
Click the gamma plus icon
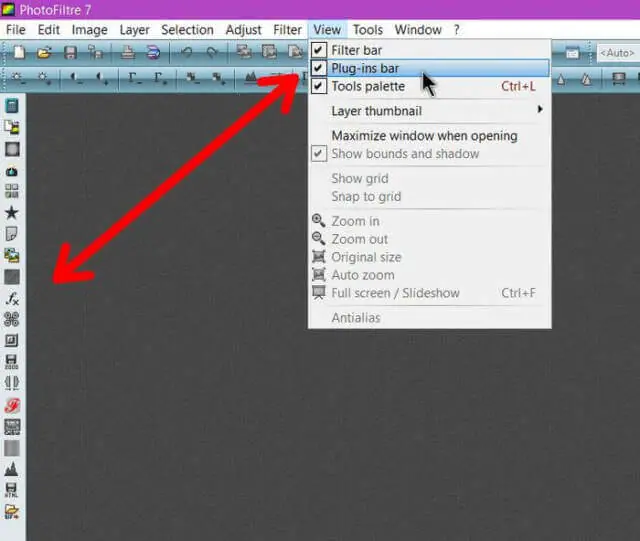160,78
